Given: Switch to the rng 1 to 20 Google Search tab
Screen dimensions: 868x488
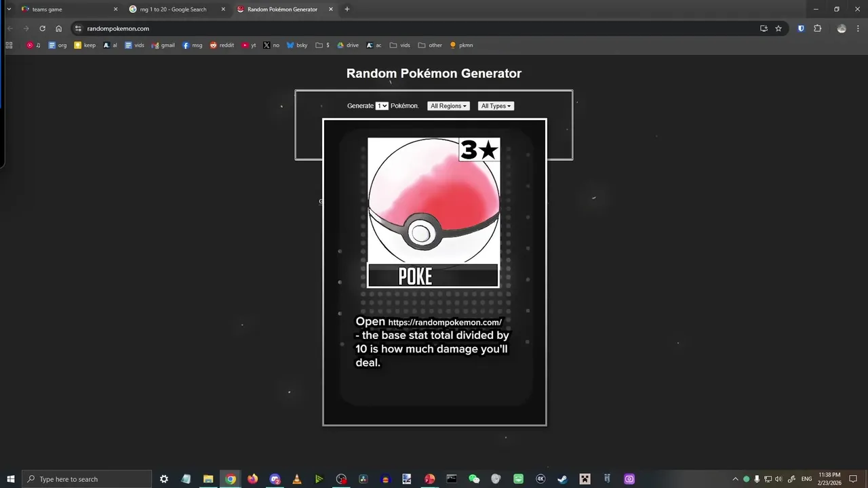Looking at the screenshot, I should point(178,9).
